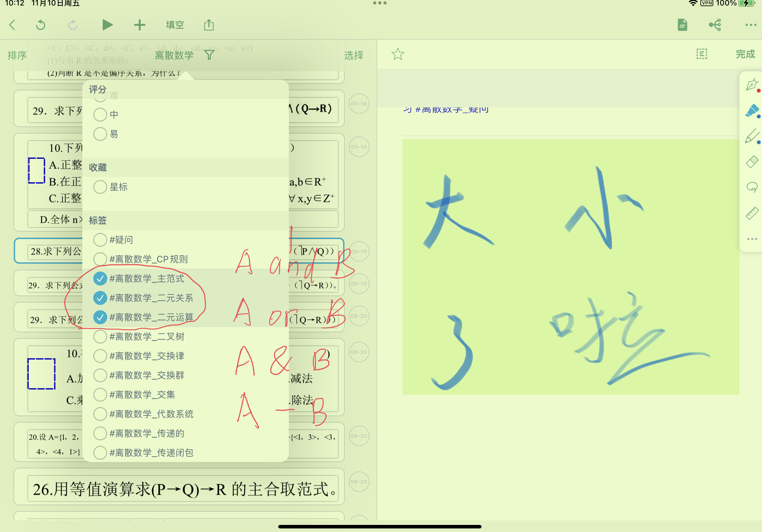The width and height of the screenshot is (762, 532).
Task: Select the fountain pen tool
Action: [752, 85]
